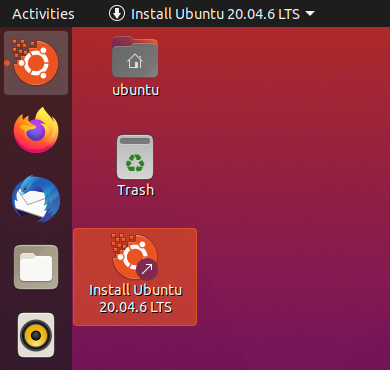Image resolution: width=390 pixels, height=370 pixels.
Task: Click the Ubuntu installer icon in the dock
Action: pyautogui.click(x=36, y=63)
